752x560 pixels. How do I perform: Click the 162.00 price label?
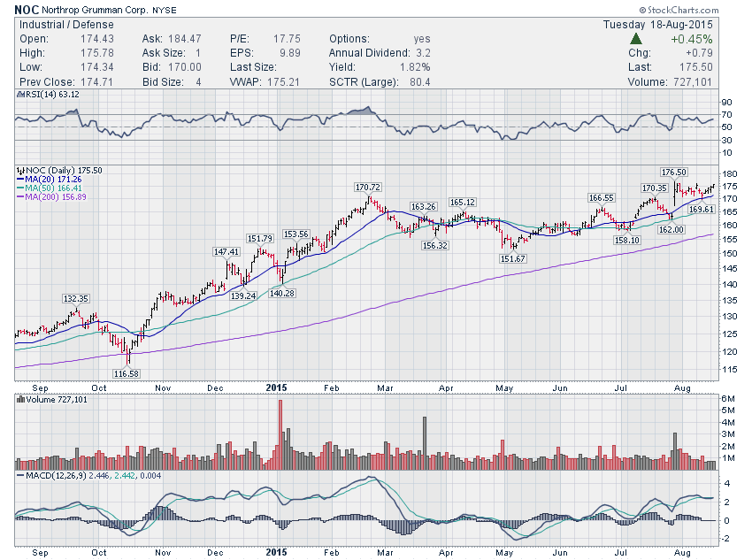pyautogui.click(x=671, y=230)
